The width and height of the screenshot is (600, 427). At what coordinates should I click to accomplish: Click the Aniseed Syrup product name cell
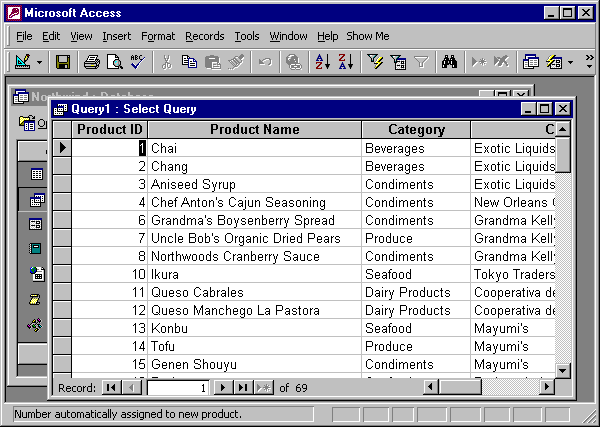254,184
